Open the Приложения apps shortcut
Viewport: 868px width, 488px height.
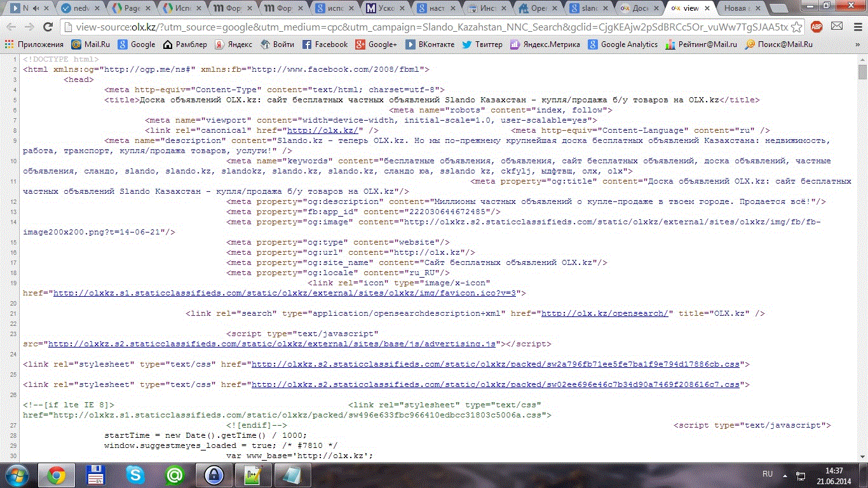point(34,44)
